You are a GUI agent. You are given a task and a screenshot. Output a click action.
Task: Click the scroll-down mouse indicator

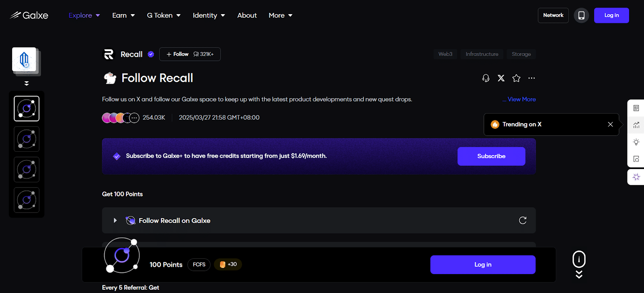pos(579,264)
